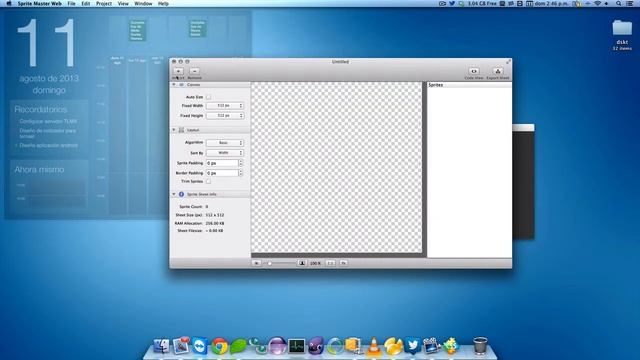
Task: Click the zoom-in large image button
Action: (x=302, y=263)
